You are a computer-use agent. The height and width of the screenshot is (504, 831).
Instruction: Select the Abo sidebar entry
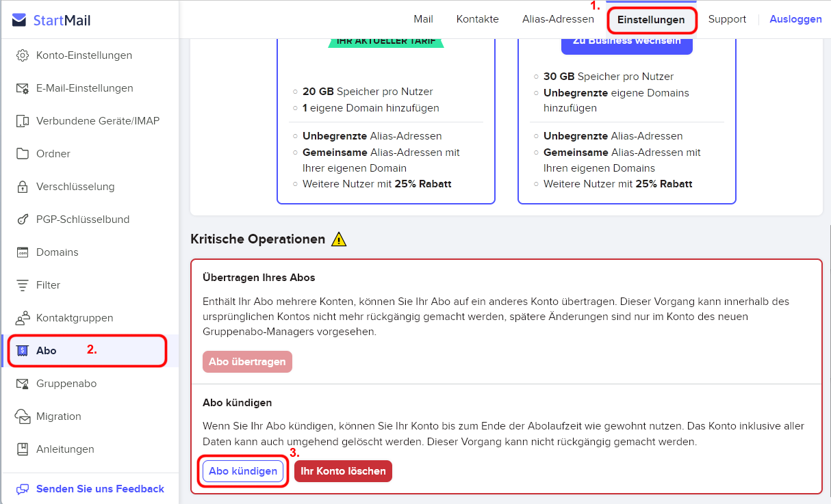[90, 351]
